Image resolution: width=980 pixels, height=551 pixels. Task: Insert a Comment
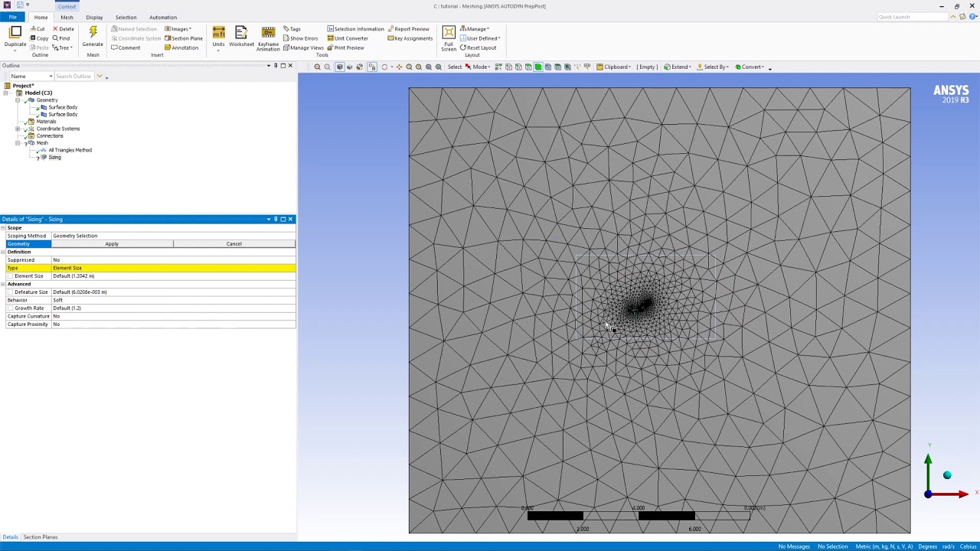click(126, 47)
